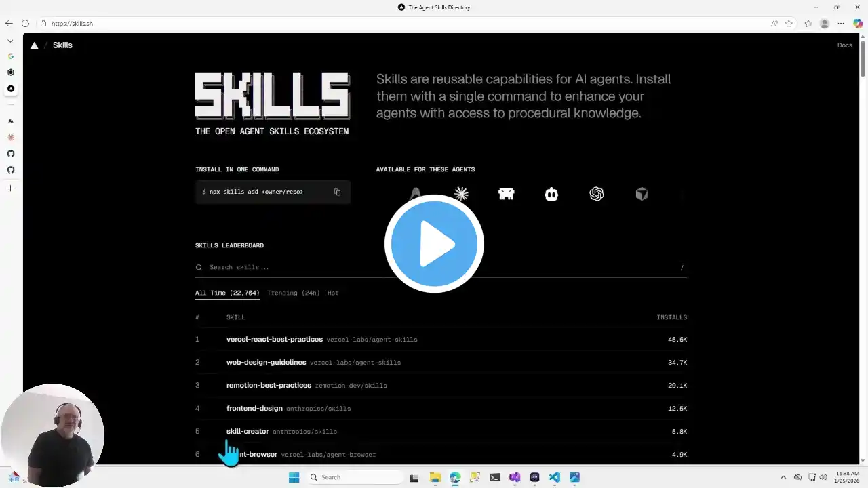This screenshot has width=868, height=488.
Task: Switch to the first GitHub tab in the sidebar
Action: tap(11, 154)
